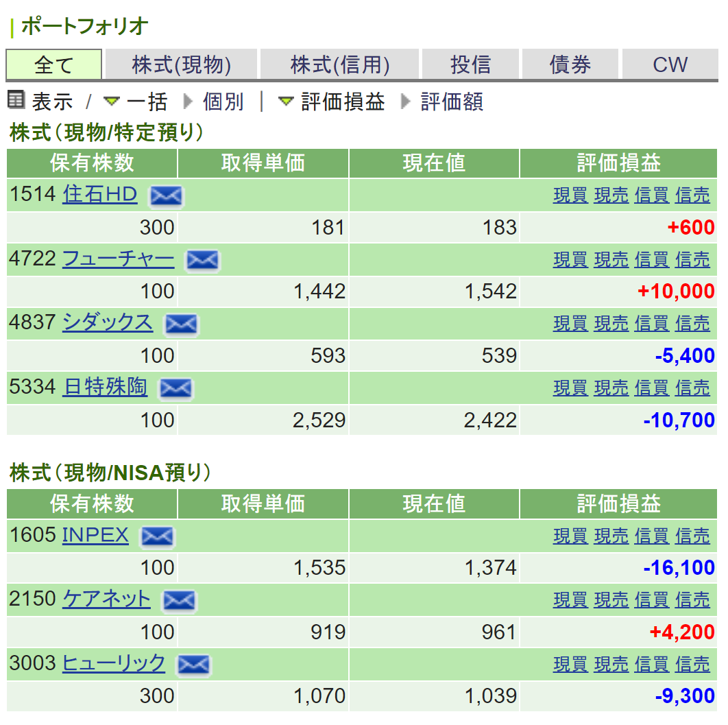Select the 一括 display option
This screenshot has height=725, width=728.
(x=147, y=102)
